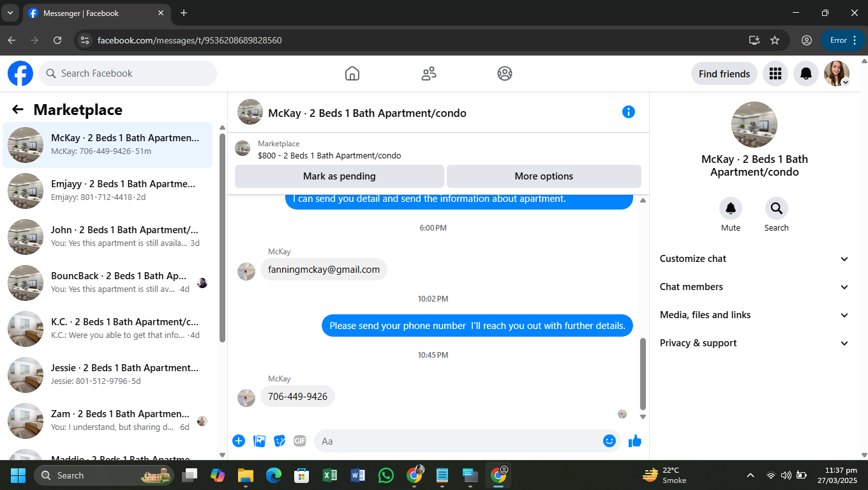Open the Error menu in Chrome's toolbar
This screenshot has height=490, width=868.
pyautogui.click(x=843, y=40)
